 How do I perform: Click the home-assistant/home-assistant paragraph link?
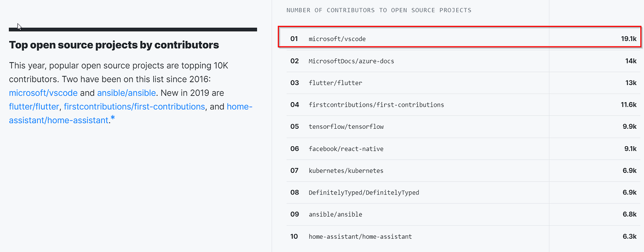click(x=131, y=114)
